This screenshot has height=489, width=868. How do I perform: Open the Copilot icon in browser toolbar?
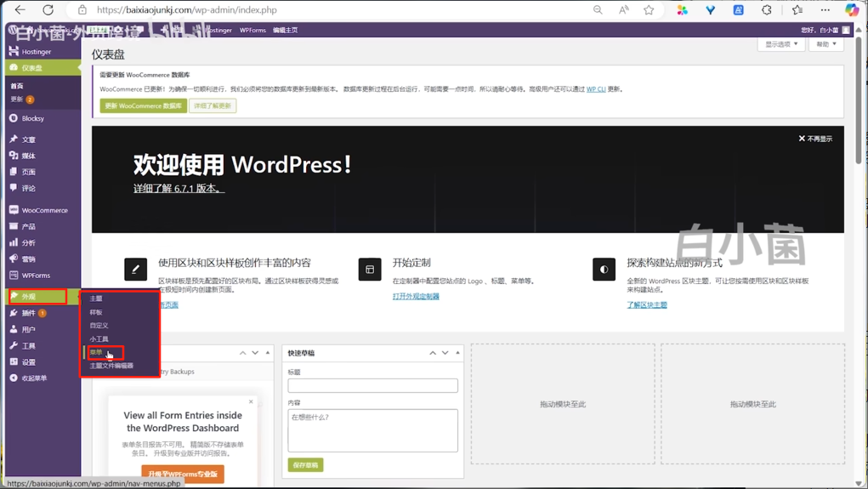(x=851, y=10)
